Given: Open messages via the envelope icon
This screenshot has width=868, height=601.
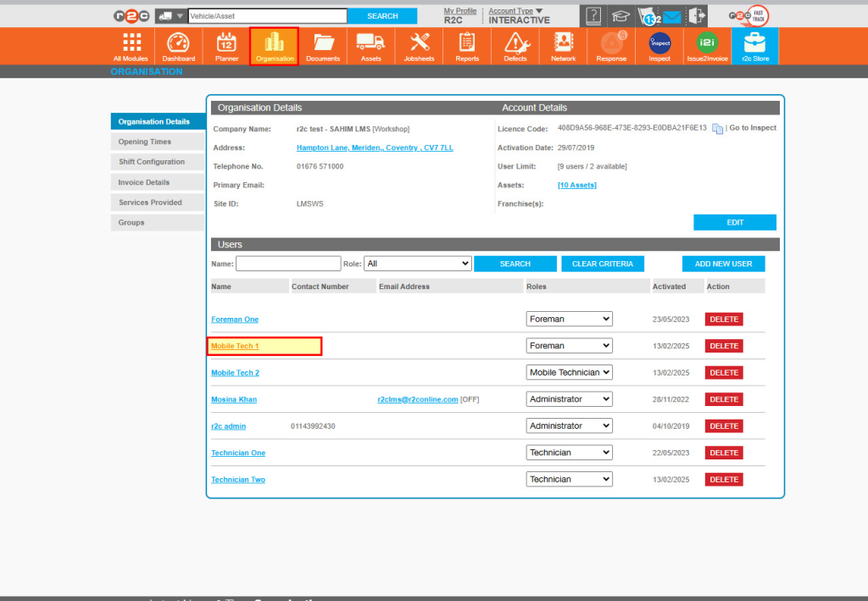Looking at the screenshot, I should coord(672,15).
